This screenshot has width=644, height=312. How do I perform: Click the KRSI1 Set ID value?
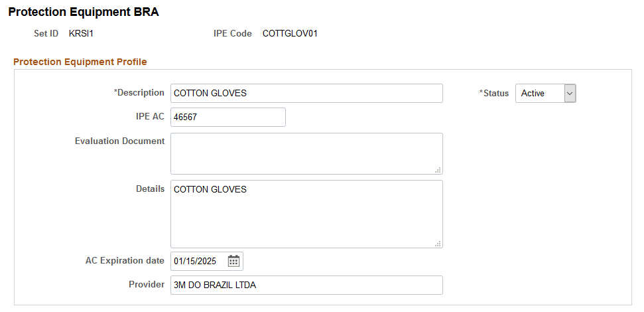tap(82, 33)
